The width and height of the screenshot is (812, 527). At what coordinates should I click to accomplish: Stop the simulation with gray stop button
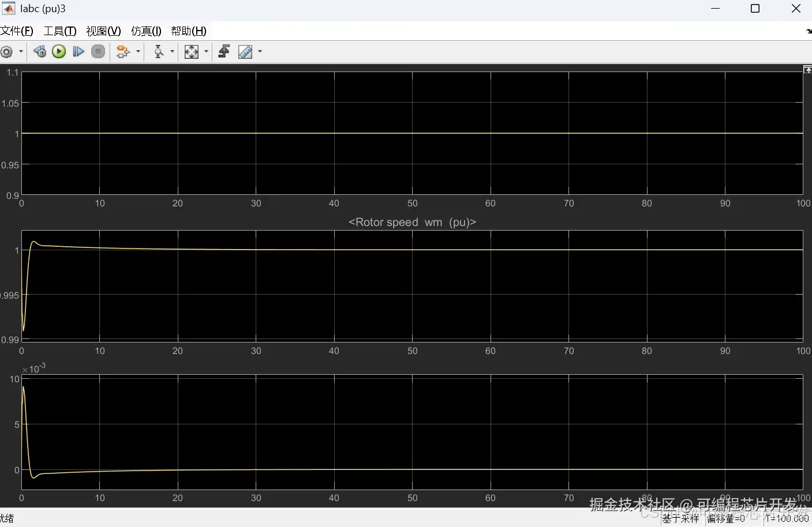tap(99, 52)
